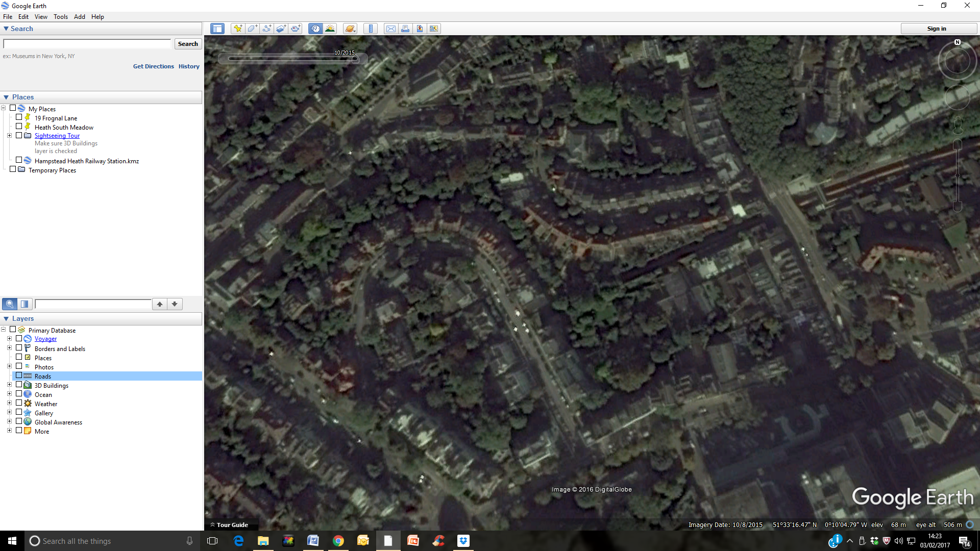Print the current view icon

tap(405, 29)
